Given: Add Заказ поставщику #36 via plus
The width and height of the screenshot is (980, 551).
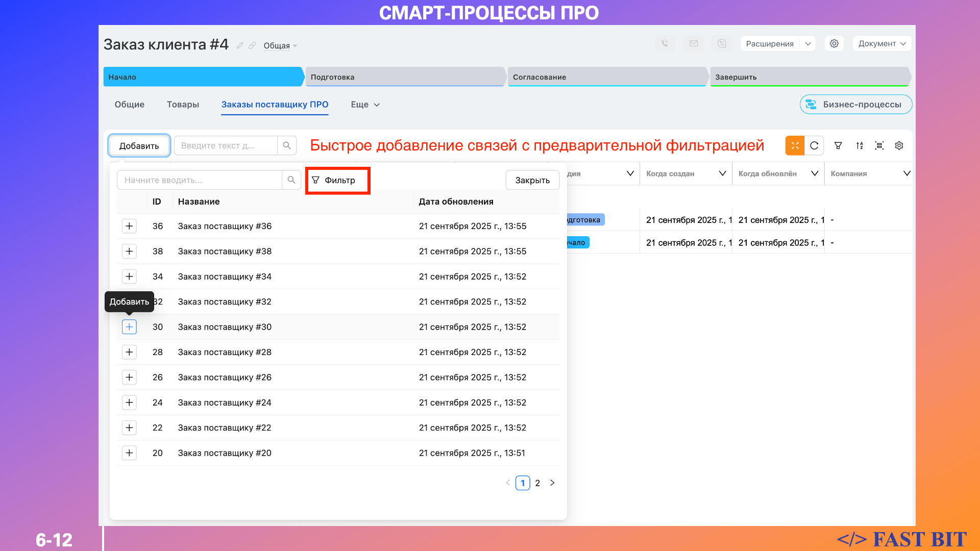Looking at the screenshot, I should [129, 226].
